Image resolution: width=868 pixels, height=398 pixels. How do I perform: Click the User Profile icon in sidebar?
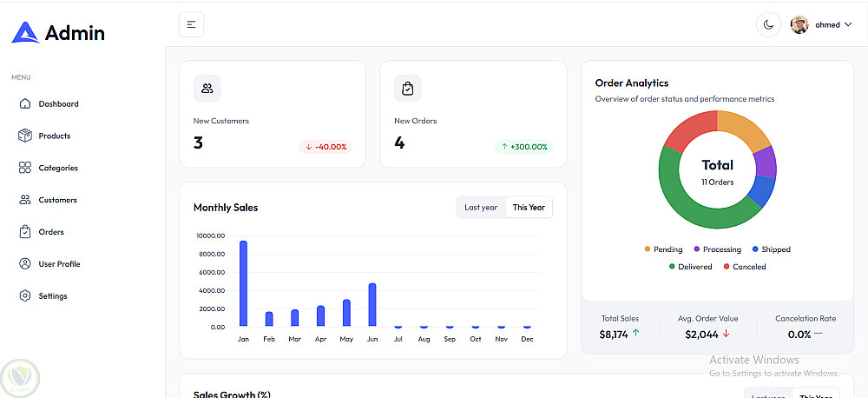click(25, 264)
